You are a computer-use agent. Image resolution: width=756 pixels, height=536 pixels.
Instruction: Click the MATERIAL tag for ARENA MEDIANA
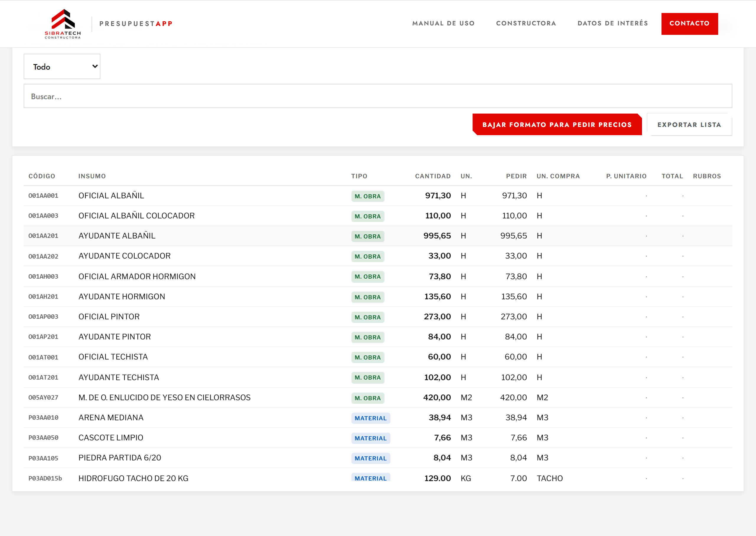point(370,418)
